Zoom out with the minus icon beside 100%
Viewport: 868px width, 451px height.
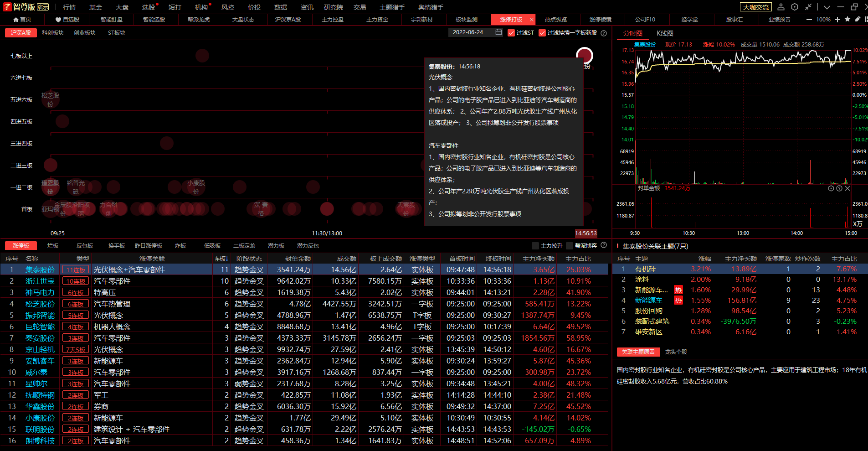tap(809, 20)
